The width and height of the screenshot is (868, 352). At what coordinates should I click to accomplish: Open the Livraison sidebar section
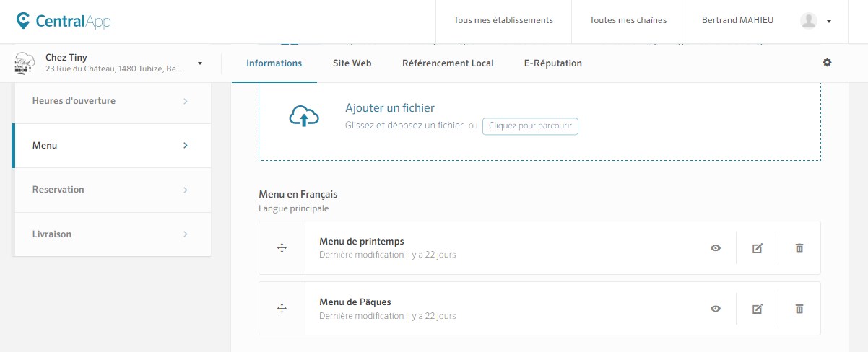[x=111, y=234]
